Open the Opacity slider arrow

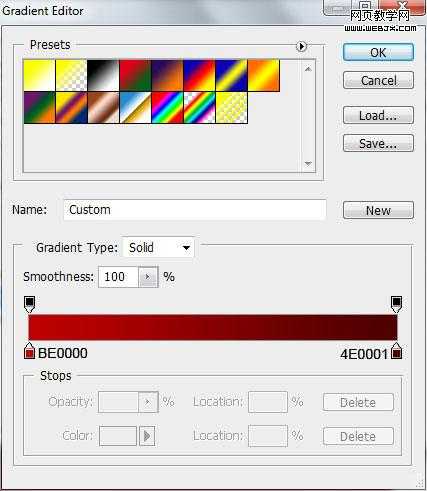[148, 402]
